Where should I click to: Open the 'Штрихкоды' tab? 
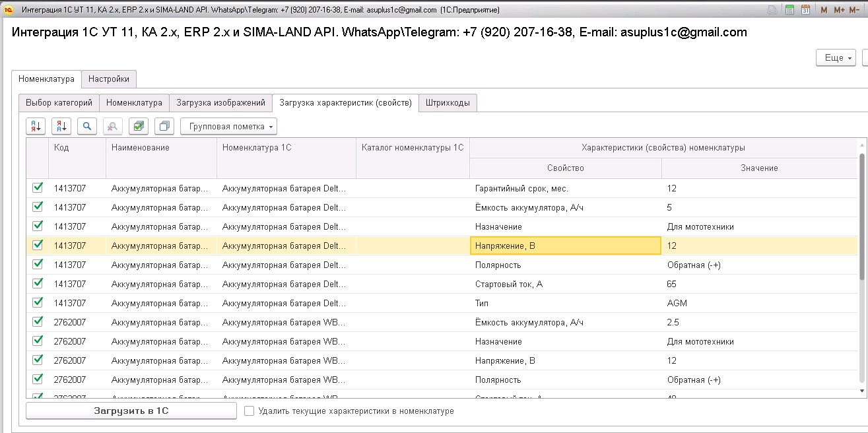[448, 103]
